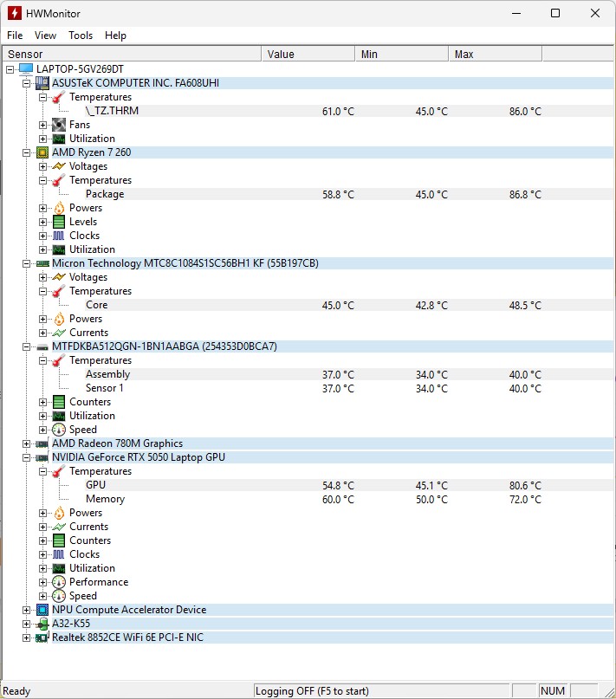Click the computer icon next to LAPTOP-5GV269DT
Viewport: 616px width, 699px height.
click(x=26, y=69)
